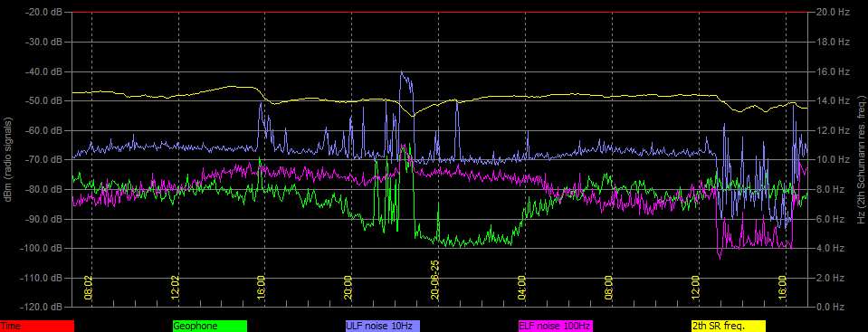The width and height of the screenshot is (868, 332).
Task: Click the green Geophone legend swatch
Action: coord(210,327)
